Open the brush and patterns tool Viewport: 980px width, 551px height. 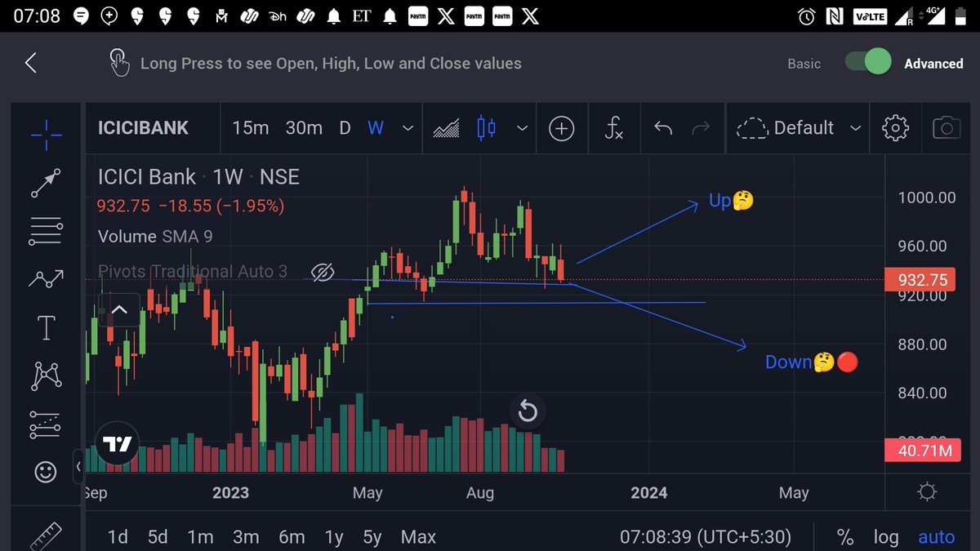point(46,280)
